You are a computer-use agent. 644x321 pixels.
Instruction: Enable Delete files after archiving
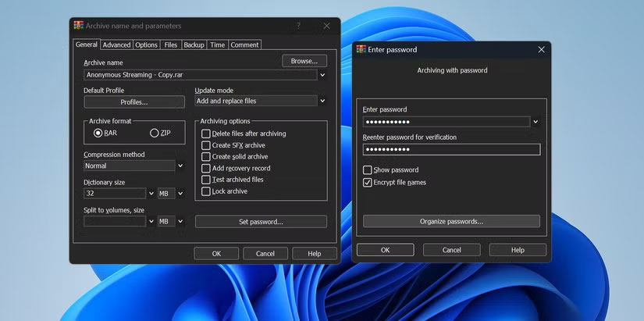click(x=206, y=134)
